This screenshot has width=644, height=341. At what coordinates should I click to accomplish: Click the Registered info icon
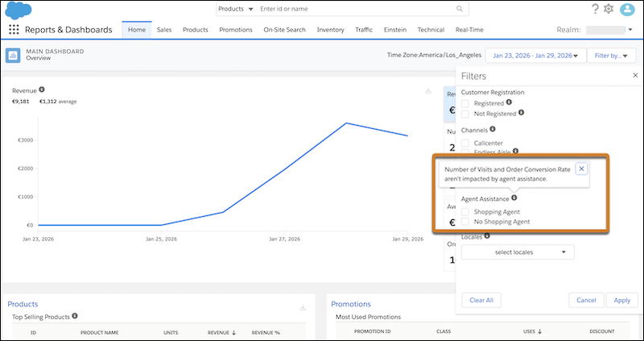(509, 102)
